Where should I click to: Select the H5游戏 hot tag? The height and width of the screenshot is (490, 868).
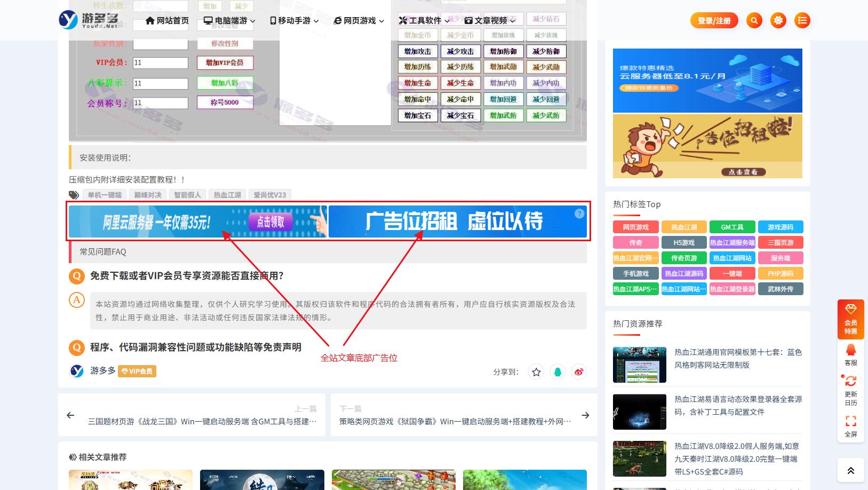point(684,243)
